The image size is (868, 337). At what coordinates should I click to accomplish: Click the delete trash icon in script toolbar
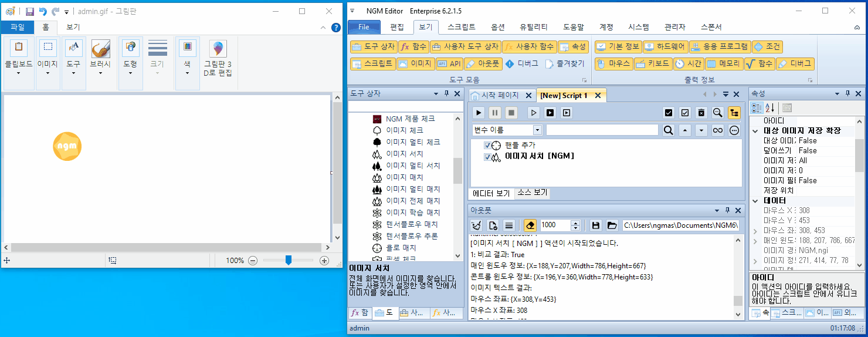pos(701,112)
